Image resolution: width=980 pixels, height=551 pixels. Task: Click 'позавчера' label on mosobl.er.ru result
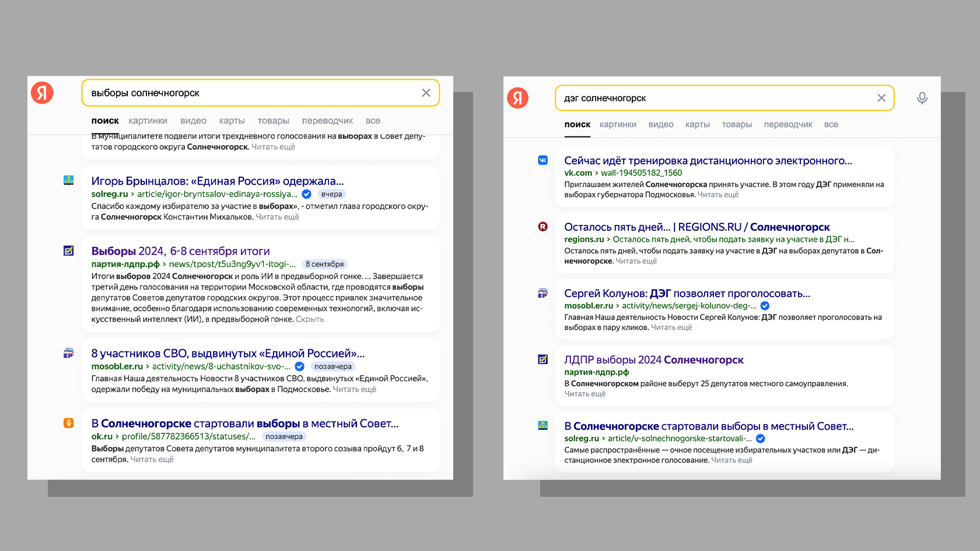tap(333, 367)
